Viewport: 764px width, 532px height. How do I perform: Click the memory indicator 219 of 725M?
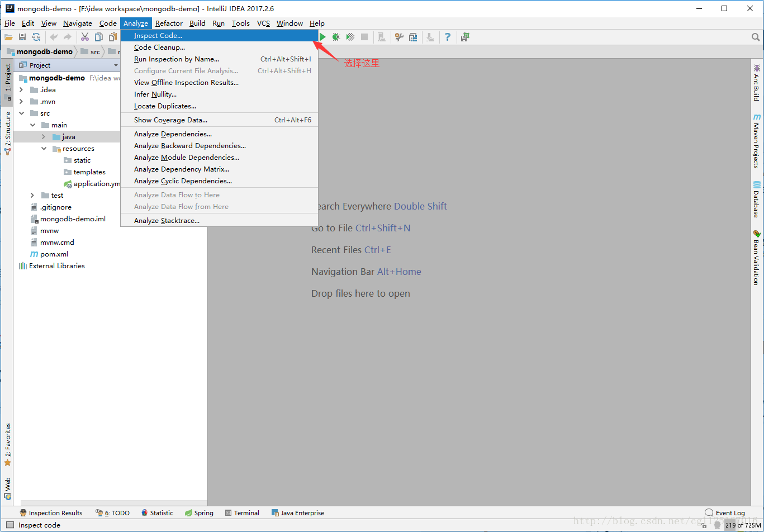pos(743,525)
